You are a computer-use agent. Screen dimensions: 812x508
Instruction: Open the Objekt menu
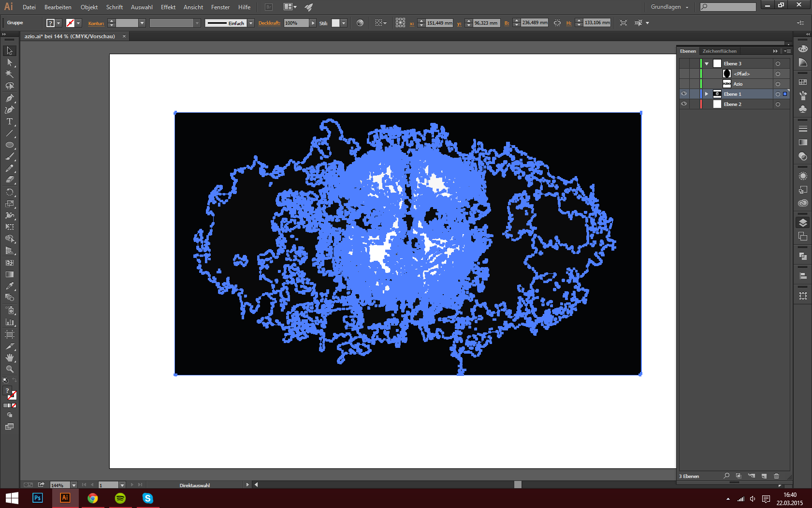click(x=89, y=7)
